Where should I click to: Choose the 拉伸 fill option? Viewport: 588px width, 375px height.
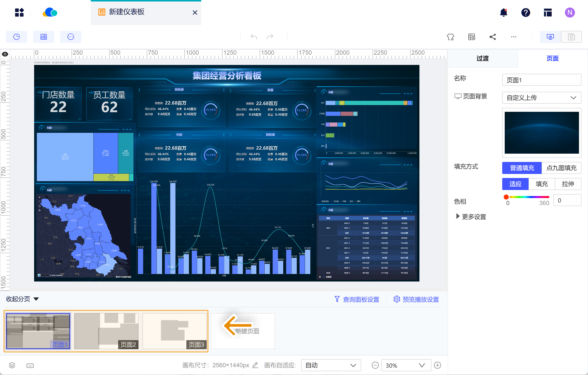(568, 184)
